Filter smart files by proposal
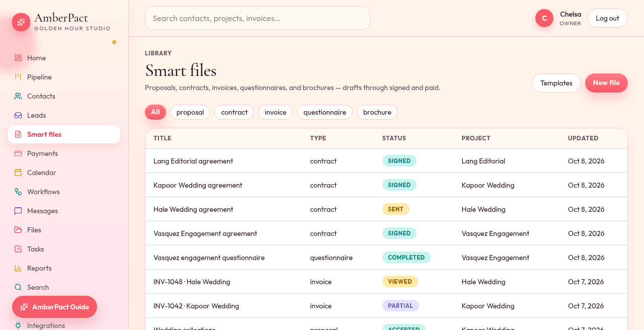Viewport: 644px width, 330px height. coord(190,112)
